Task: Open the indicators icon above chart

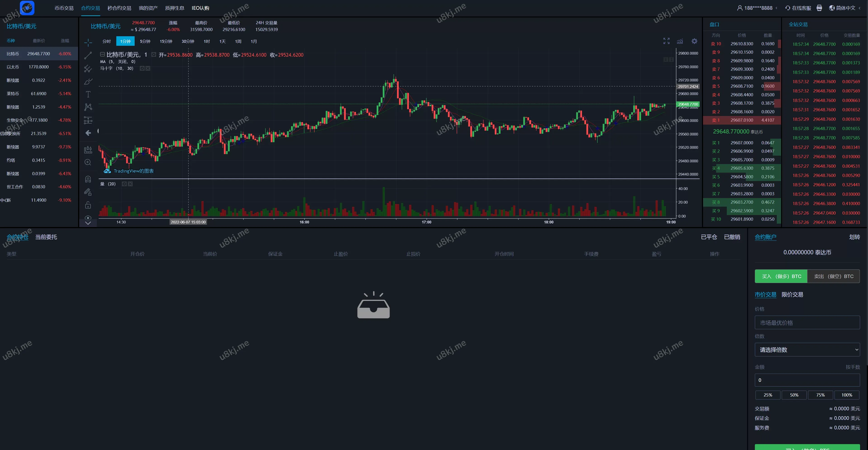Action: click(x=680, y=41)
